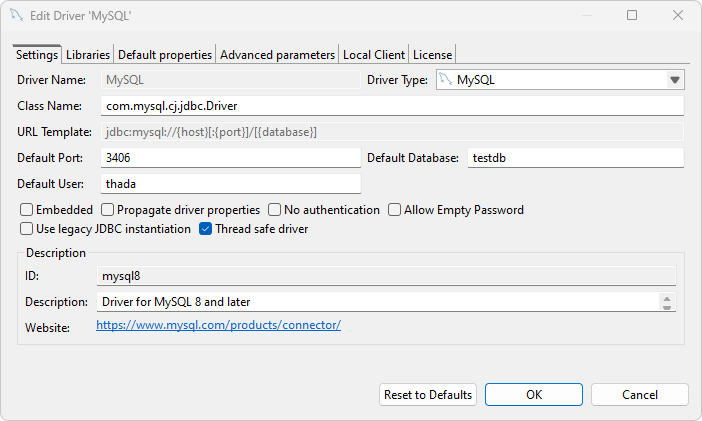The image size is (702, 421).
Task: Uncheck Thread safe driver checkbox
Action: pyautogui.click(x=206, y=229)
